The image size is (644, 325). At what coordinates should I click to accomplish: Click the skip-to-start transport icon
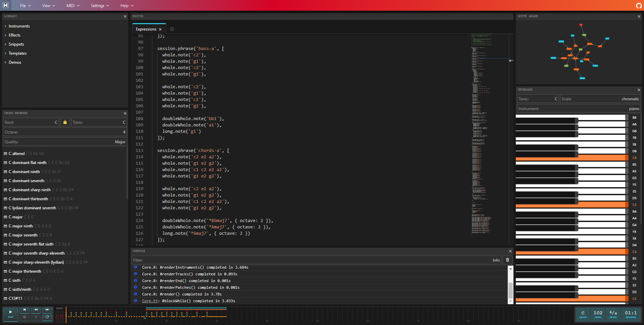coord(24,310)
